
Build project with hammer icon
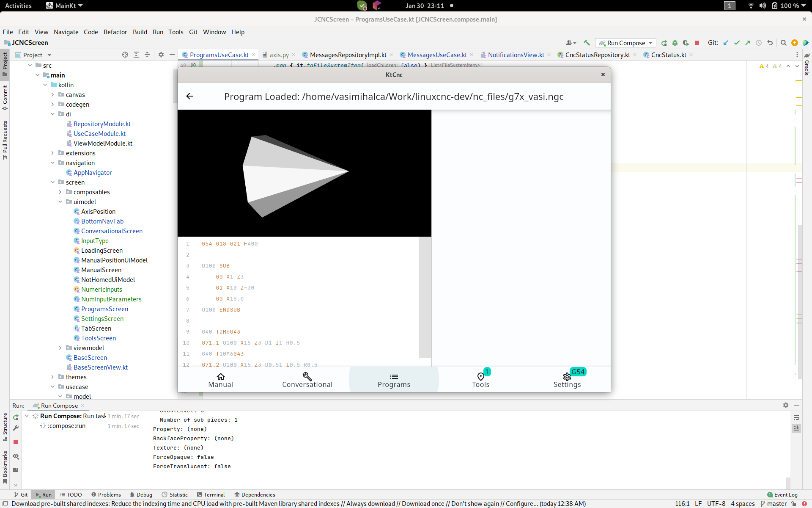pos(587,43)
